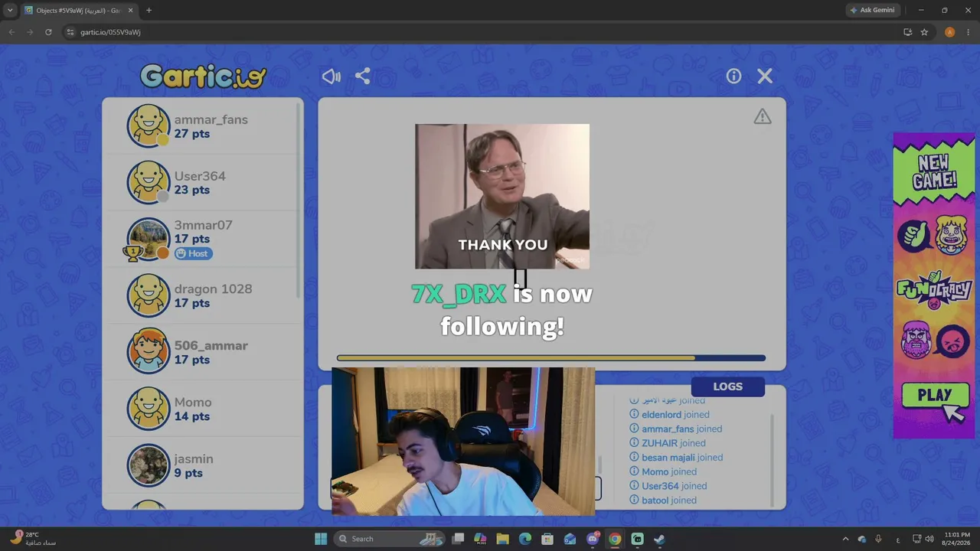
Task: Open the taskbar clock and date
Action: pos(957,539)
